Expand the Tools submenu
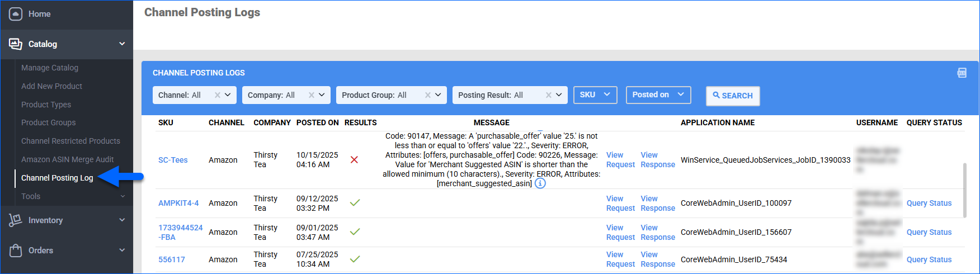 pos(122,196)
